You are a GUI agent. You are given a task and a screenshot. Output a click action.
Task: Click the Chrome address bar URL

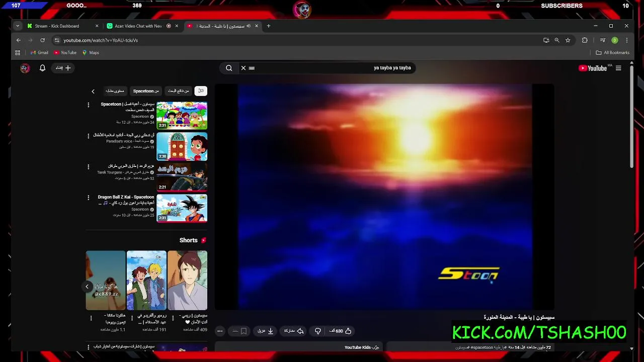click(x=101, y=40)
